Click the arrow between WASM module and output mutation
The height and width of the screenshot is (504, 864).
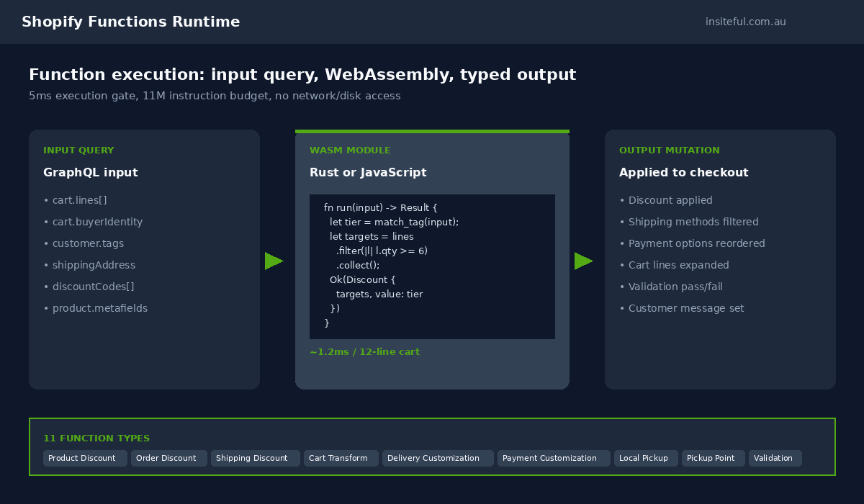[584, 261]
